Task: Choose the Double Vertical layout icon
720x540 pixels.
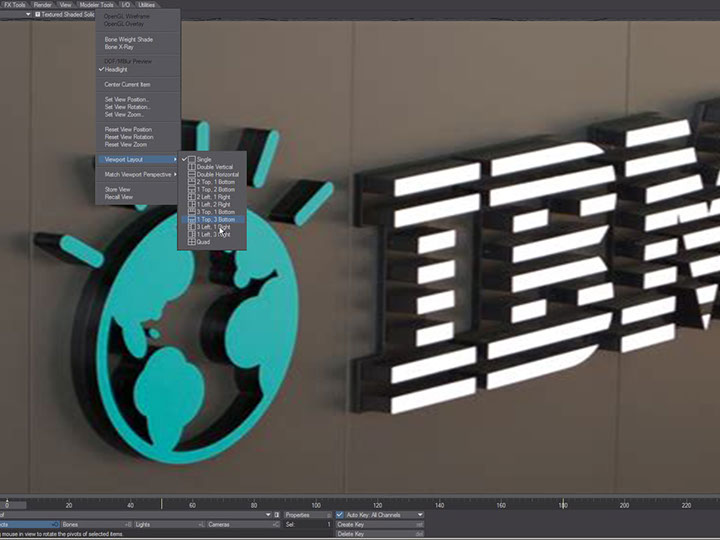Action: tap(192, 167)
